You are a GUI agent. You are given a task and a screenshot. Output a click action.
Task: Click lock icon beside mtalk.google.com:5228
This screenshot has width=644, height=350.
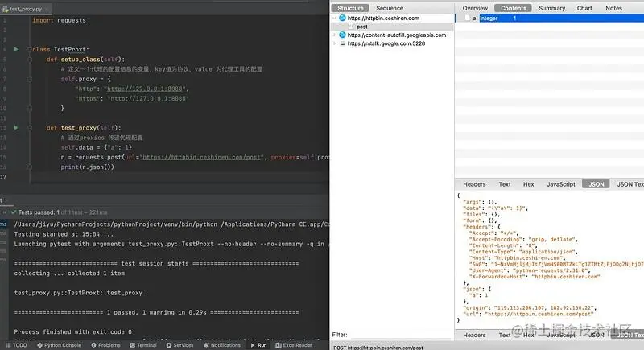click(342, 43)
